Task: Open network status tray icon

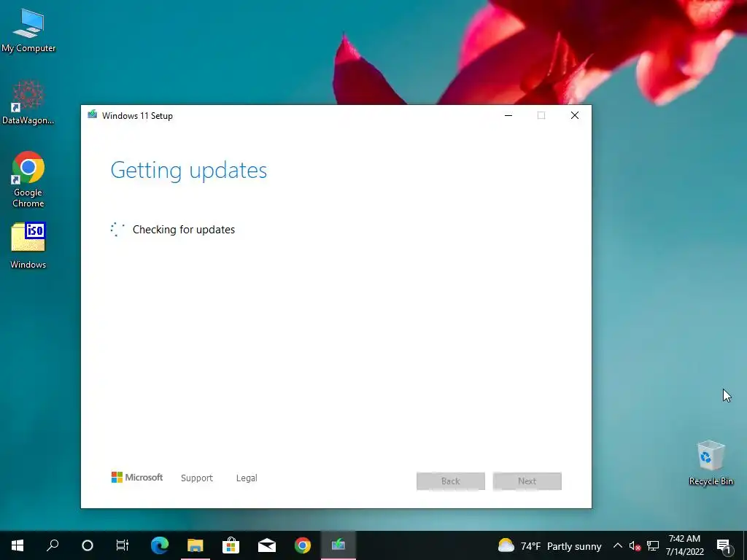Action: [x=653, y=545]
